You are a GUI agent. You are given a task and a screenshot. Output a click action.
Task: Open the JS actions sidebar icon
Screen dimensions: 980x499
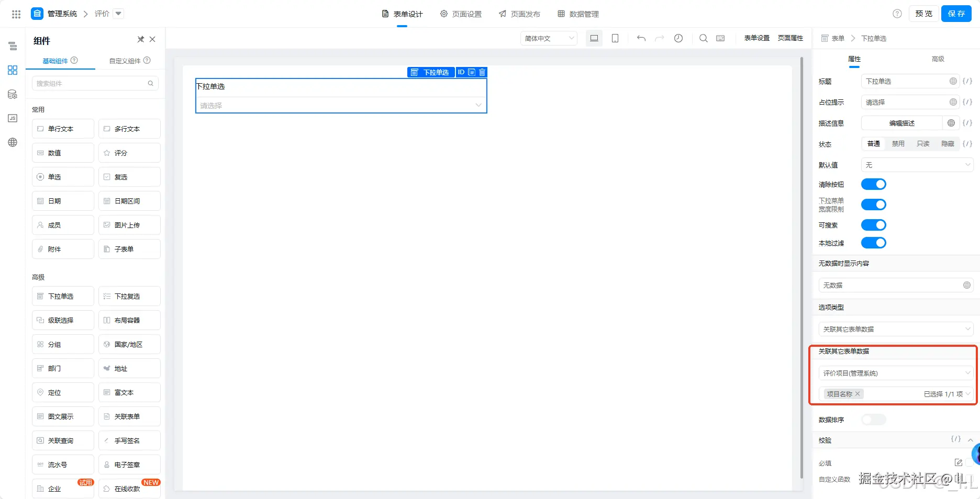13,118
